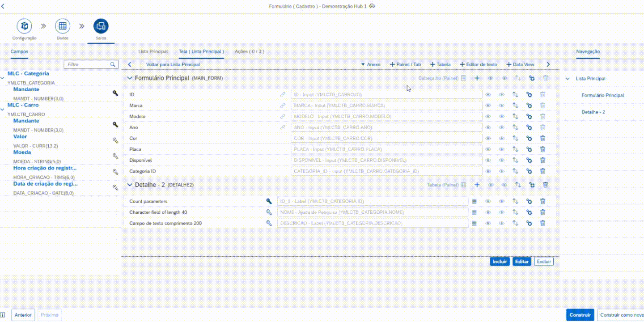Image resolution: width=644 pixels, height=322 pixels.
Task: Click plus icon in Detalhe - 2 header
Action: [477, 185]
